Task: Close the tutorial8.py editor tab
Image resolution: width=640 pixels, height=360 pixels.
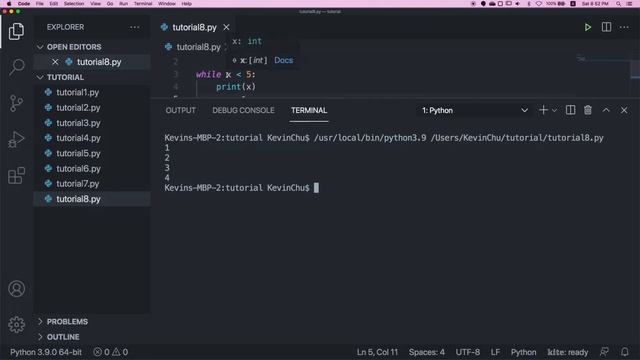Action: [226, 27]
